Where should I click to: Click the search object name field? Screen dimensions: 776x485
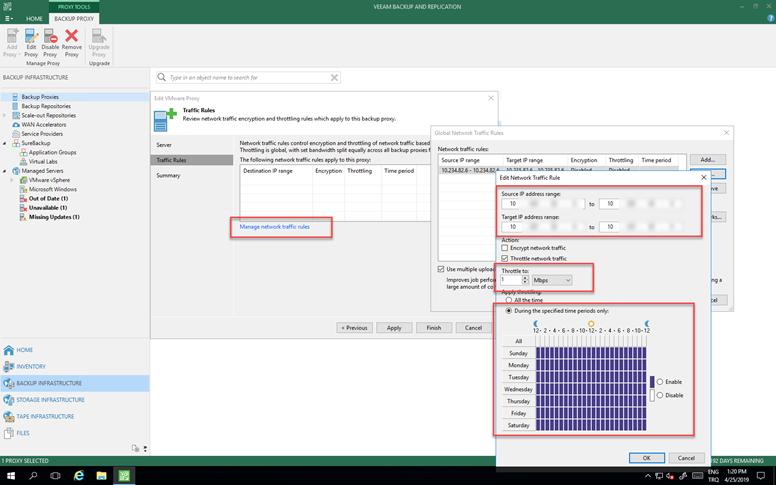pos(248,77)
